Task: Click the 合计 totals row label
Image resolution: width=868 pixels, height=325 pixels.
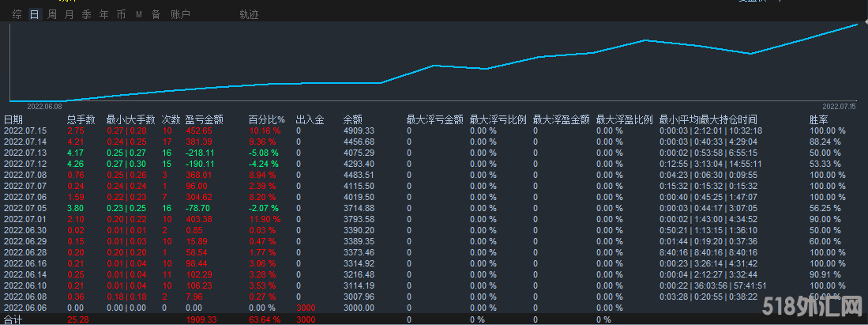Action: point(13,319)
